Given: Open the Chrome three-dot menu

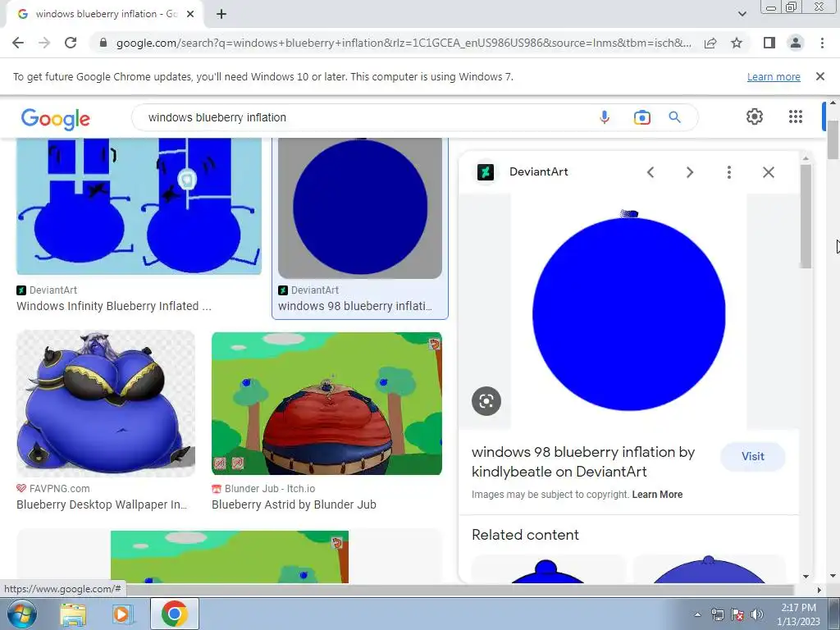Looking at the screenshot, I should (x=822, y=43).
